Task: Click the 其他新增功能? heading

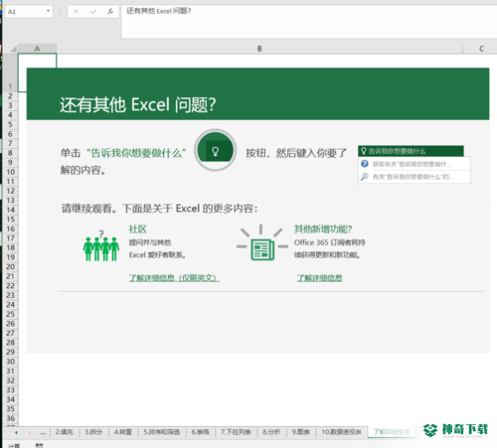Action: 323,228
